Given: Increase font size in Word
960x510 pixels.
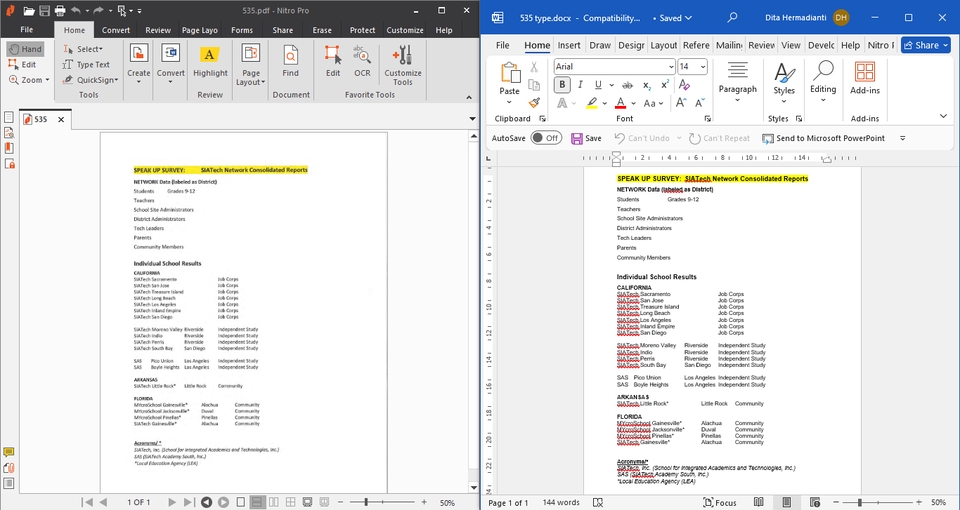Looking at the screenshot, I should click(681, 103).
